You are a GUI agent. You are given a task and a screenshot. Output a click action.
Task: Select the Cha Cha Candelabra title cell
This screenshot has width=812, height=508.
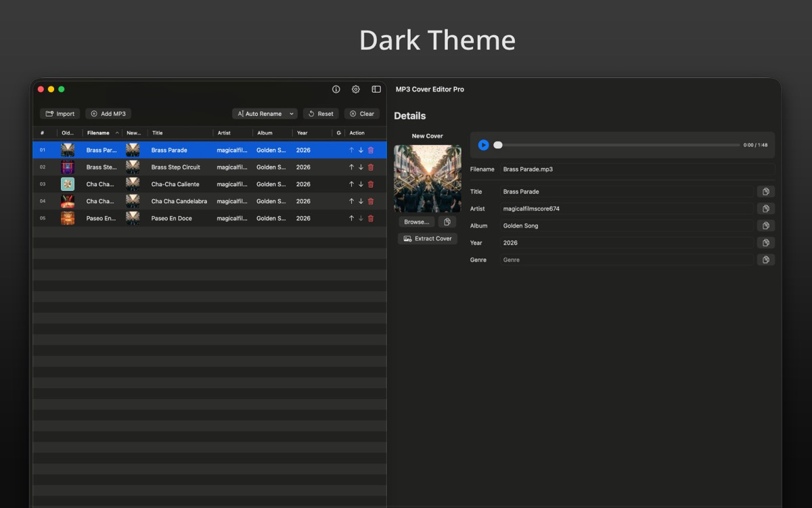[179, 201]
